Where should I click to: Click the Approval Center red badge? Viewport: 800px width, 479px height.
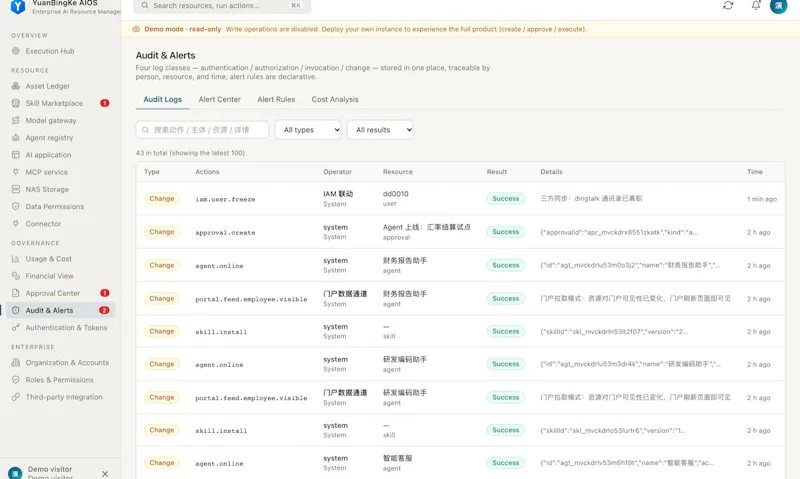(x=105, y=293)
